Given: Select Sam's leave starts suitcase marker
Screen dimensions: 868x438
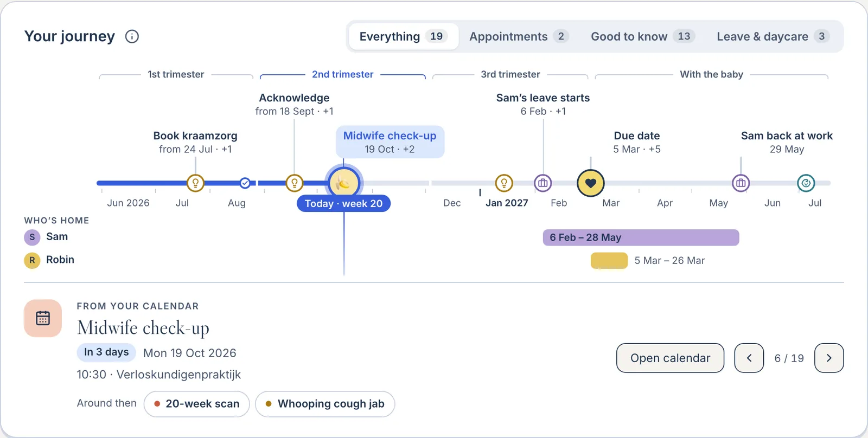Looking at the screenshot, I should coord(543,183).
